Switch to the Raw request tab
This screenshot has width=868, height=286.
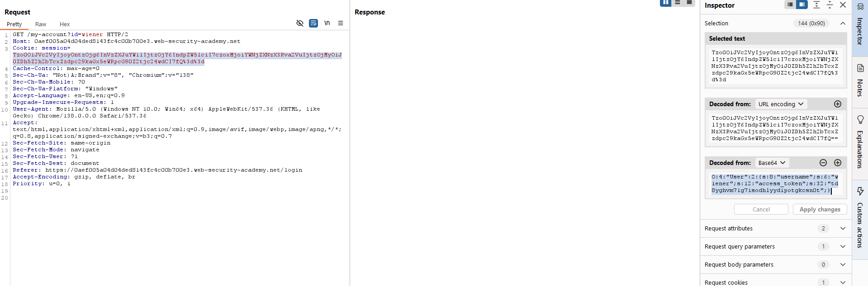click(x=41, y=24)
